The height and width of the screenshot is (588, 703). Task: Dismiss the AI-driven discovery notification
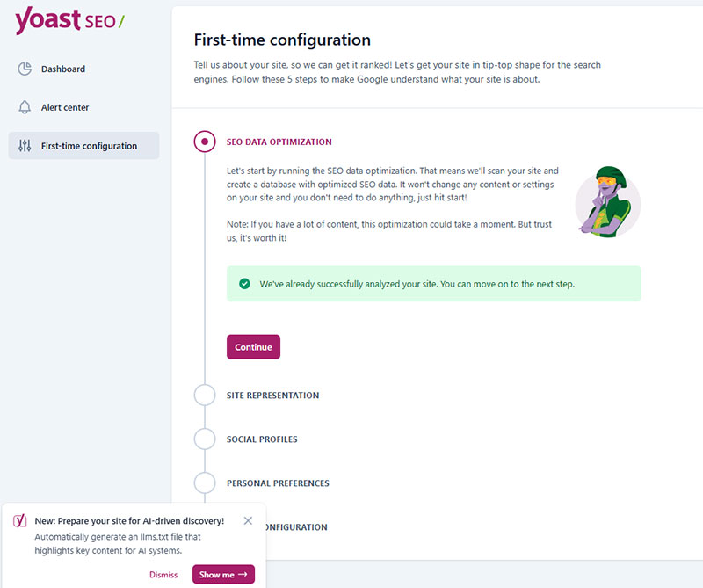pyautogui.click(x=163, y=574)
